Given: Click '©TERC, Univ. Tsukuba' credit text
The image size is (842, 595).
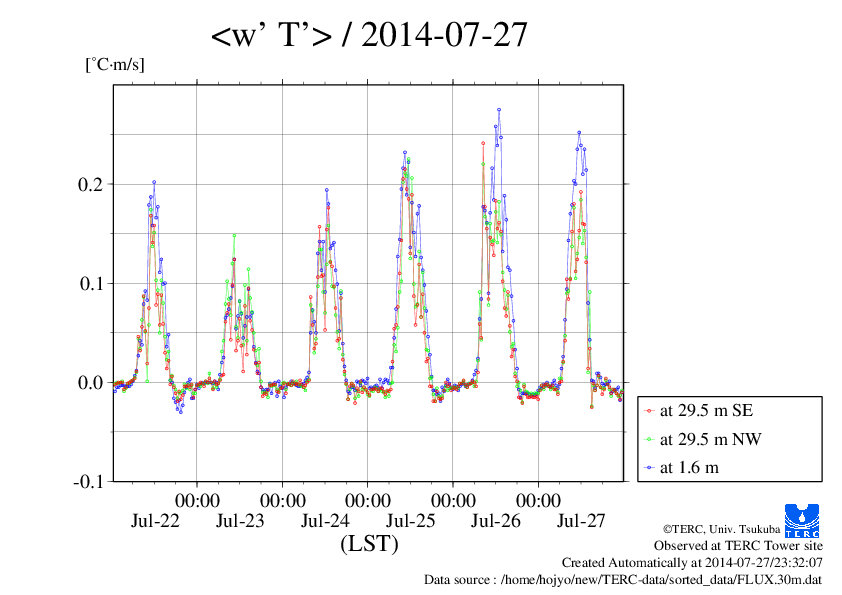Looking at the screenshot, I should 721,529.
